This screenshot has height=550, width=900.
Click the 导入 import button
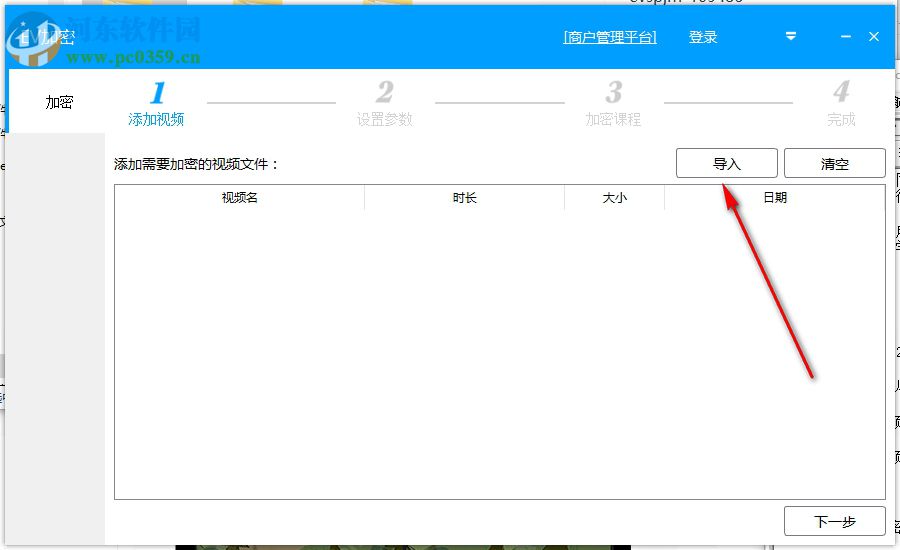tap(727, 164)
